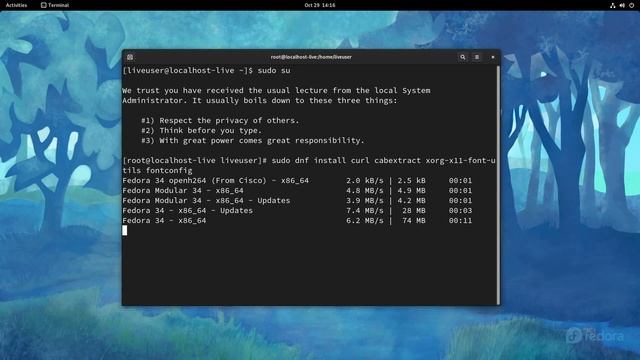Click the 'sudo su' command text
The height and width of the screenshot is (360, 640).
(x=274, y=71)
